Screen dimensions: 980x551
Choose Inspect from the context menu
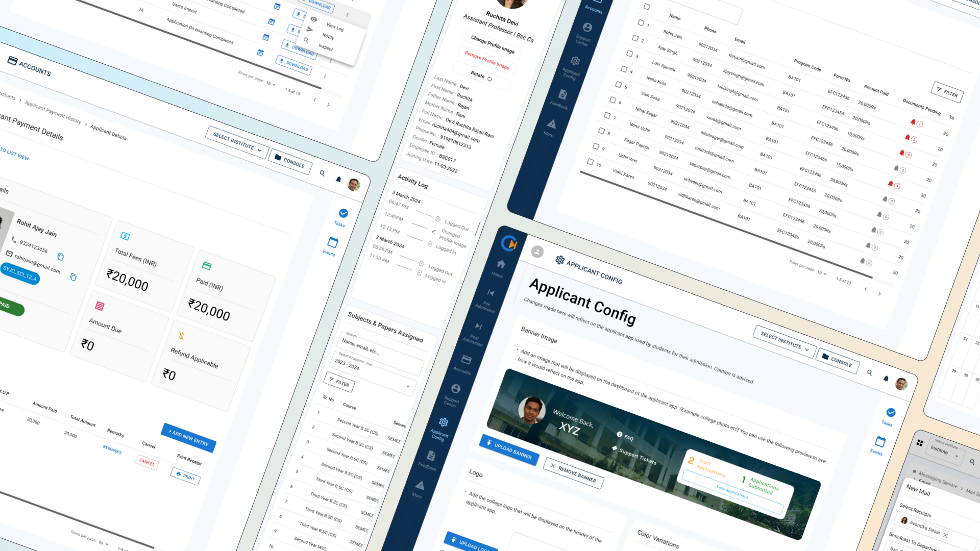click(325, 47)
